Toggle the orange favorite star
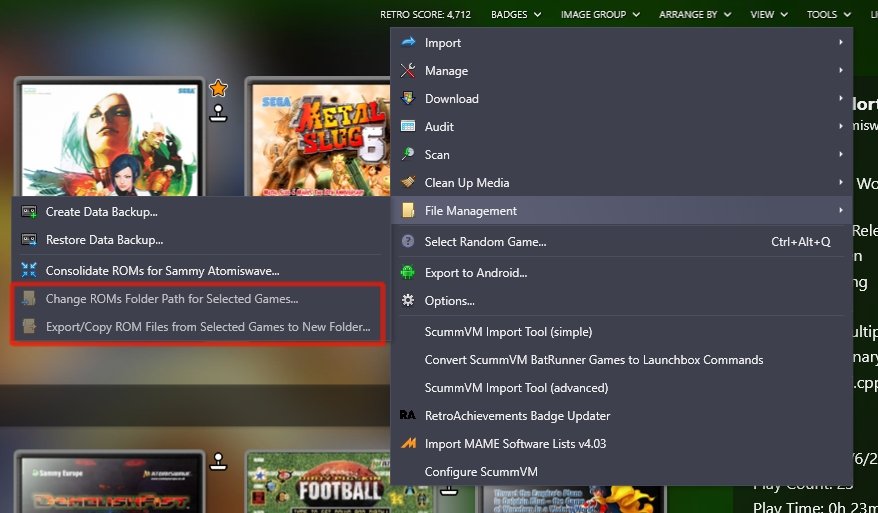This screenshot has width=878, height=513. click(x=218, y=88)
